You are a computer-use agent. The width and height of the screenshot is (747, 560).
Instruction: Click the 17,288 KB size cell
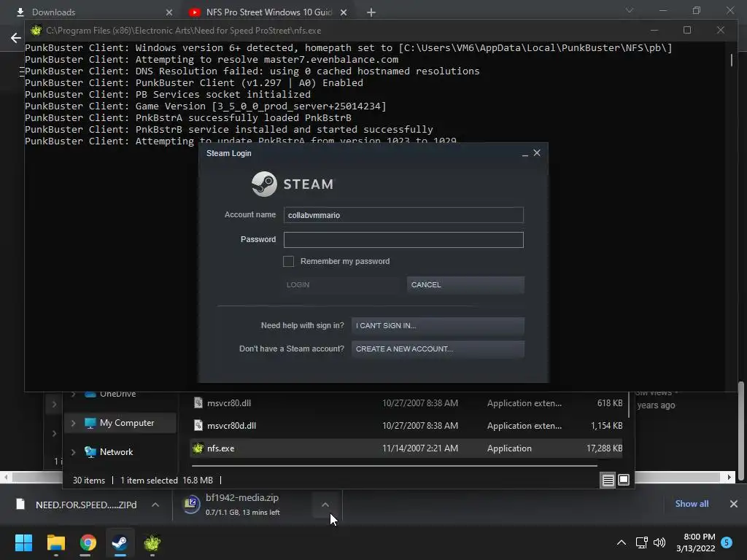point(604,448)
